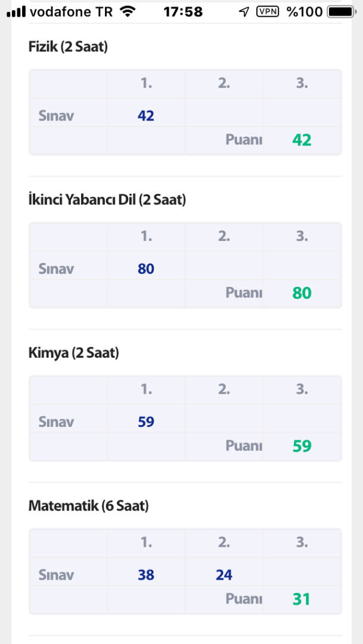
Task: Open the Fizik (2 Saat) course heading
Action: 68,47
